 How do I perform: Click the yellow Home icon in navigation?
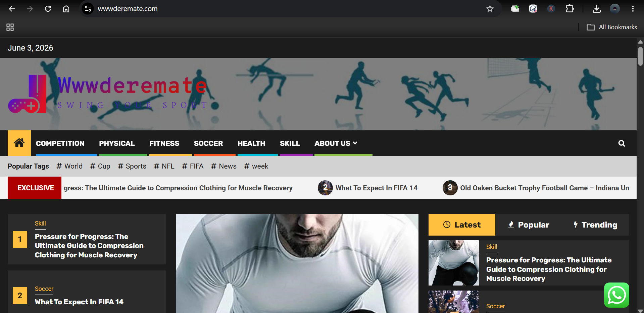tap(19, 143)
